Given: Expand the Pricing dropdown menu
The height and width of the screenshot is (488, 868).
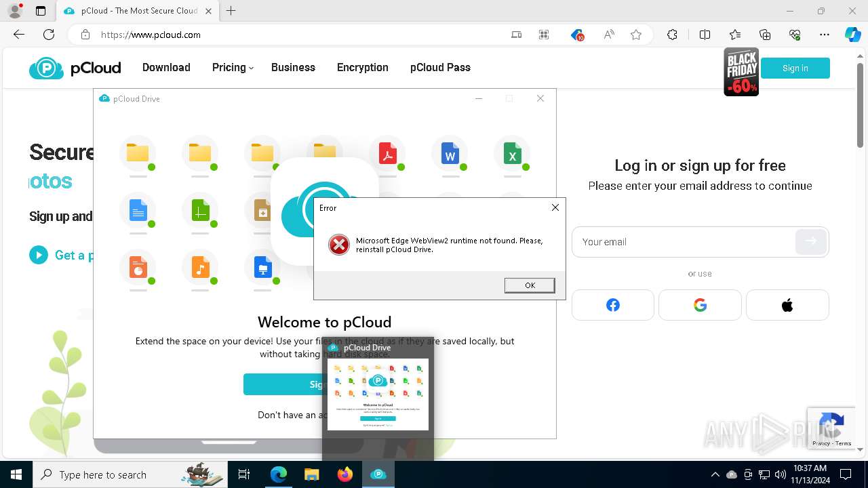Looking at the screenshot, I should point(233,67).
